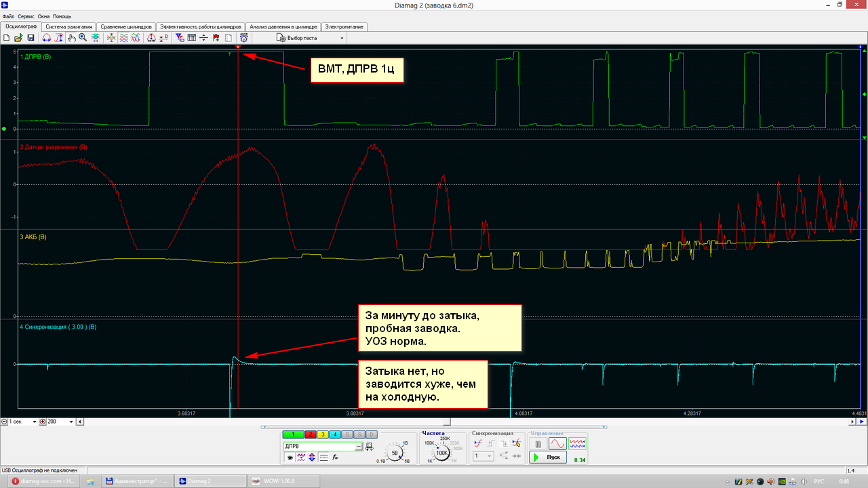Toggle disabled channel 5 button
This screenshot has width=868, height=488.
point(347,434)
